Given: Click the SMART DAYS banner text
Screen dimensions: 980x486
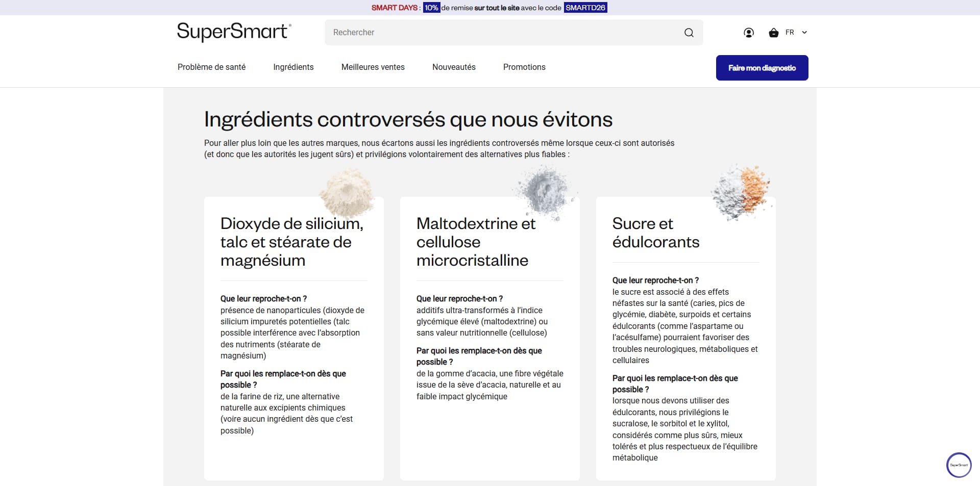Looking at the screenshot, I should [x=394, y=8].
